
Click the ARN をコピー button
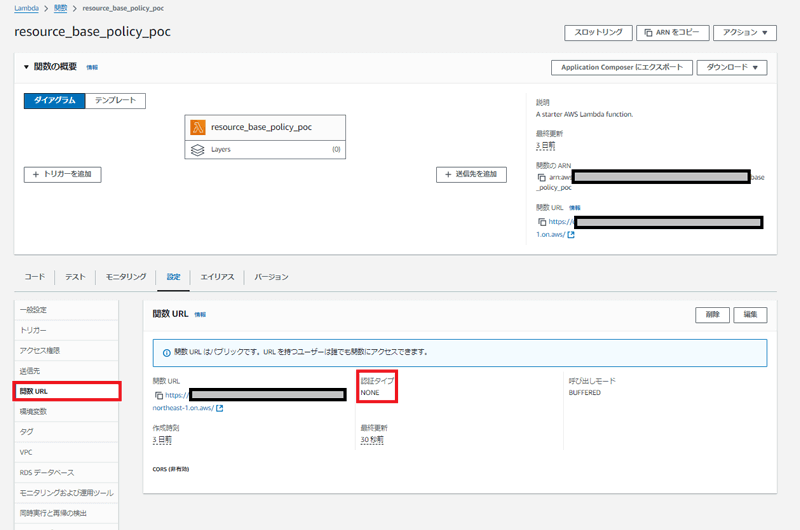pos(672,33)
